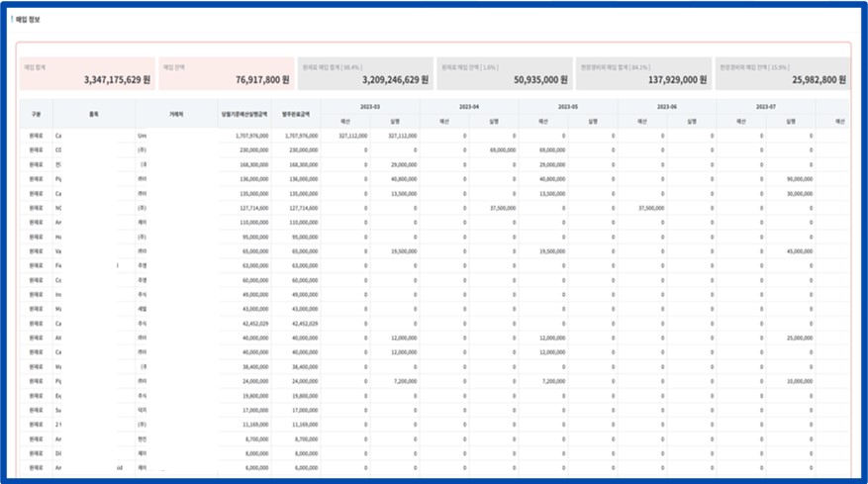This screenshot has height=484, width=868.
Task: Select the 2023-03 month group header
Action: pyautogui.click(x=369, y=106)
